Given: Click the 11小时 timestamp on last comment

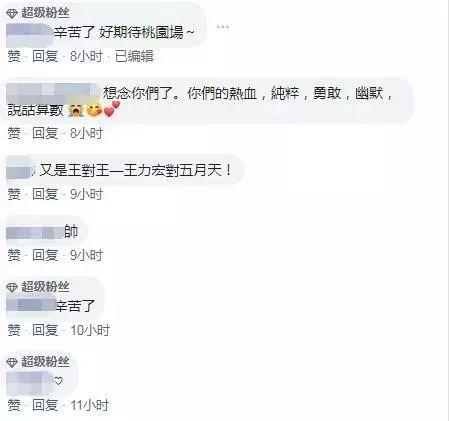Looking at the screenshot, I should [90, 406].
